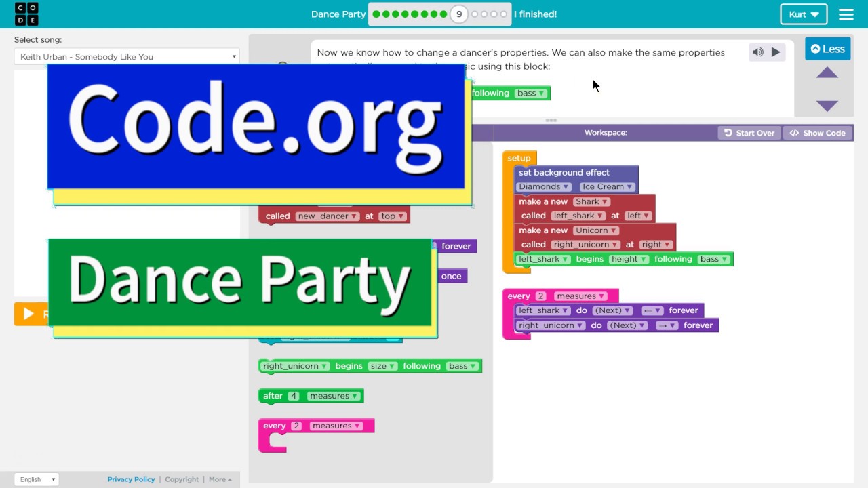The image size is (868, 488).
Task: Open the height property dropdown in workspace
Action: pos(629,259)
